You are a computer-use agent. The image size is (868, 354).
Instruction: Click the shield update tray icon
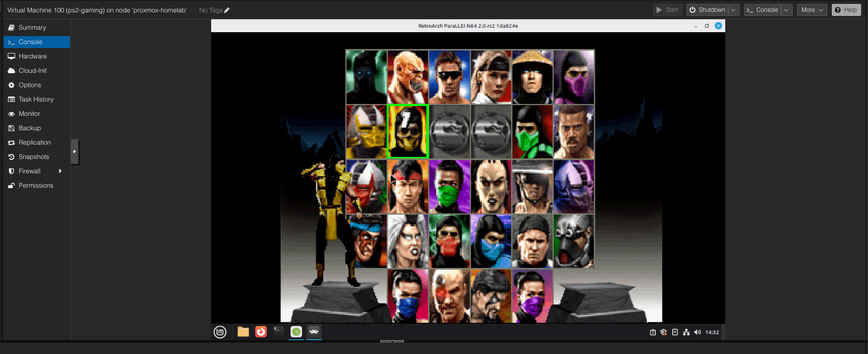[x=664, y=332]
